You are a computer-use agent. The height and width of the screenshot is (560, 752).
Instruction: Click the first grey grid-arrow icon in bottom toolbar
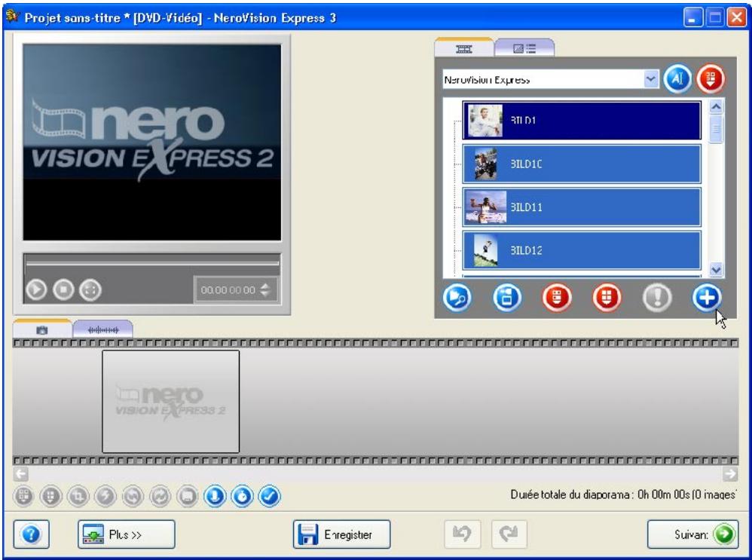point(23,496)
